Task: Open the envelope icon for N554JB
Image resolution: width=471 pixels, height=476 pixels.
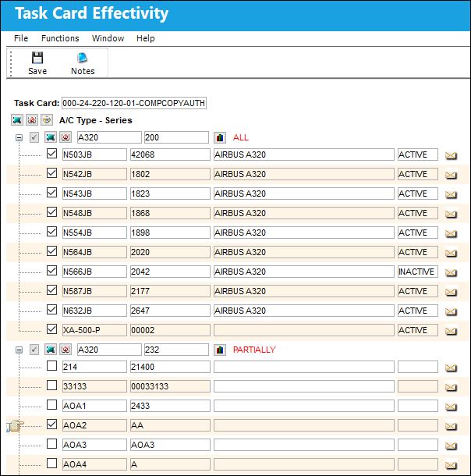Action: click(x=451, y=234)
